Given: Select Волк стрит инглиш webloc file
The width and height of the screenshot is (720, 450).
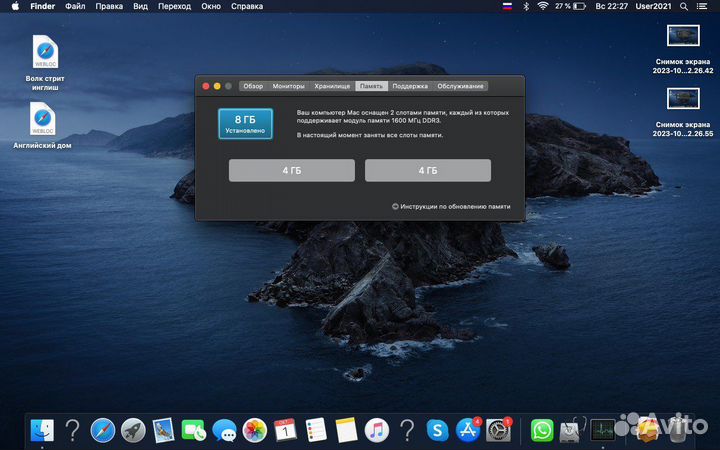Looking at the screenshot, I should tap(45, 62).
